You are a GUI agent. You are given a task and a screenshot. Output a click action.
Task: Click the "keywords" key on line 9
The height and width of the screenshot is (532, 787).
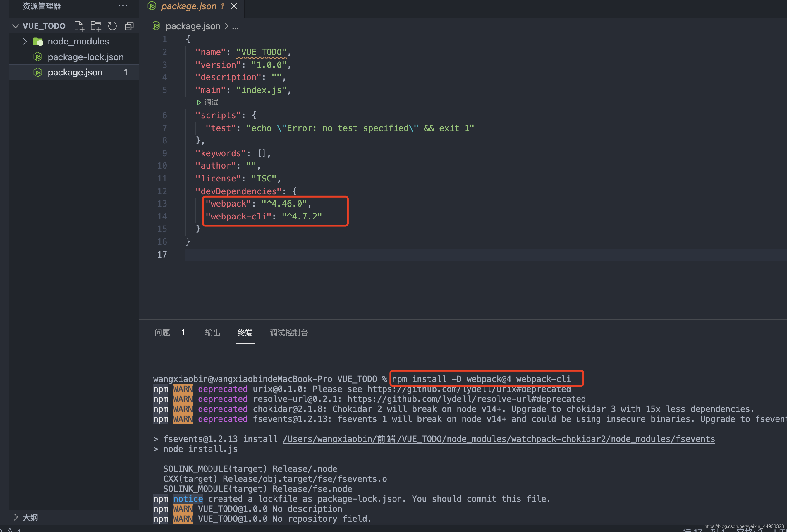click(221, 153)
